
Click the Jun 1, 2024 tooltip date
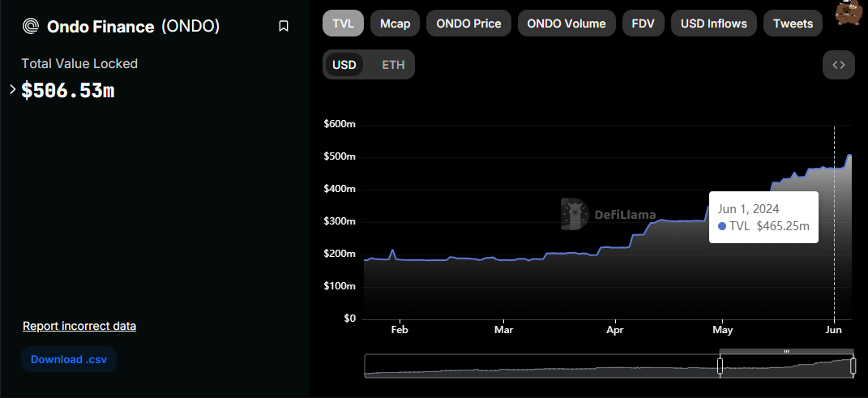click(x=748, y=208)
